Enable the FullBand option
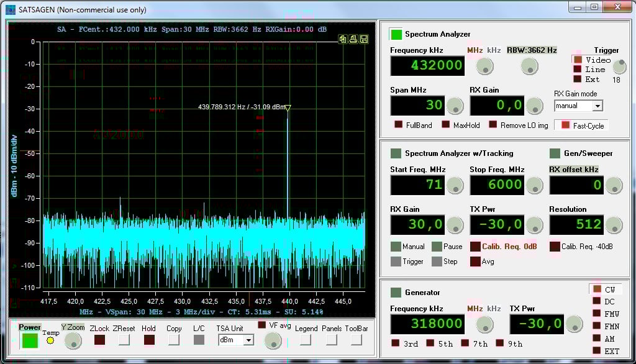This screenshot has width=636, height=364. pos(399,125)
